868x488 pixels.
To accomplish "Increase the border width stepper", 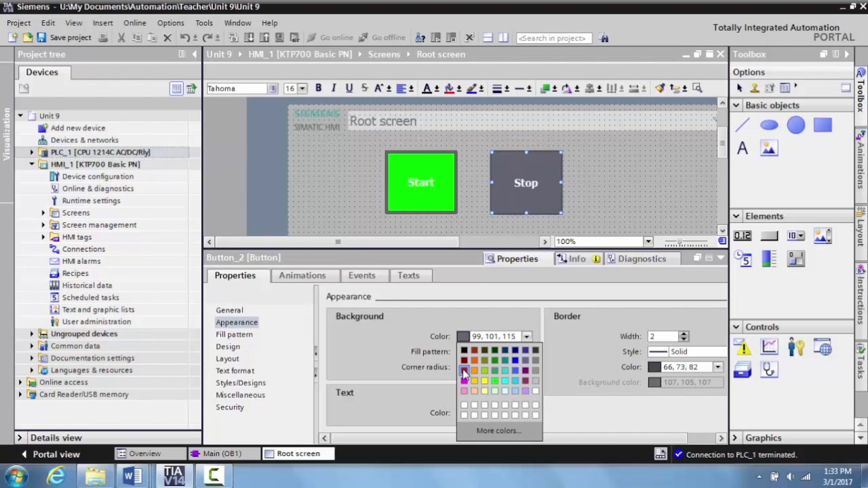I will tap(684, 334).
